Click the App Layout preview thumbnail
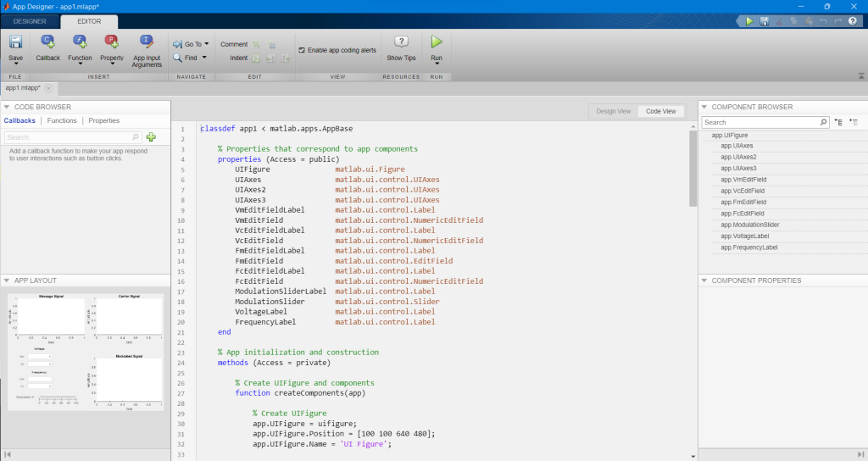 85,351
